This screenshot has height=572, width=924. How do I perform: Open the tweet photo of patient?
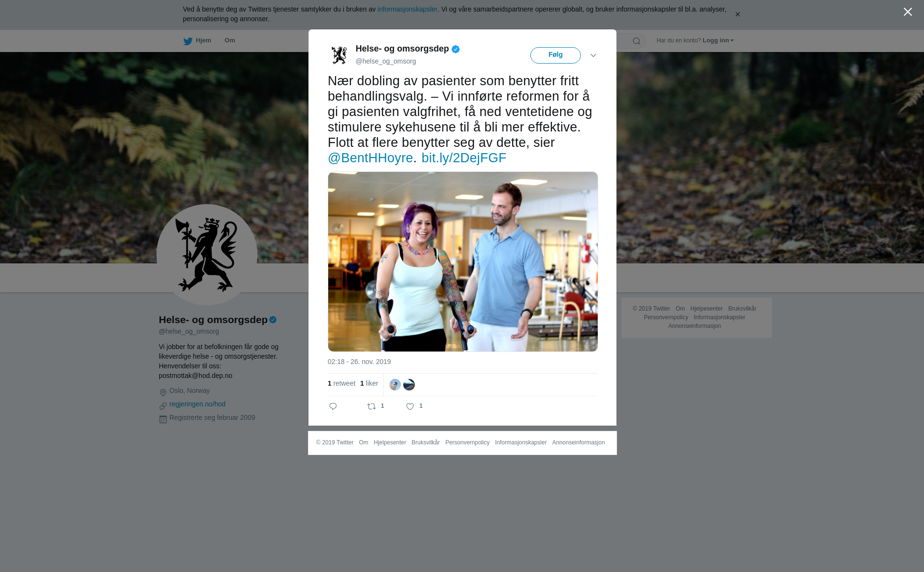[x=463, y=261]
